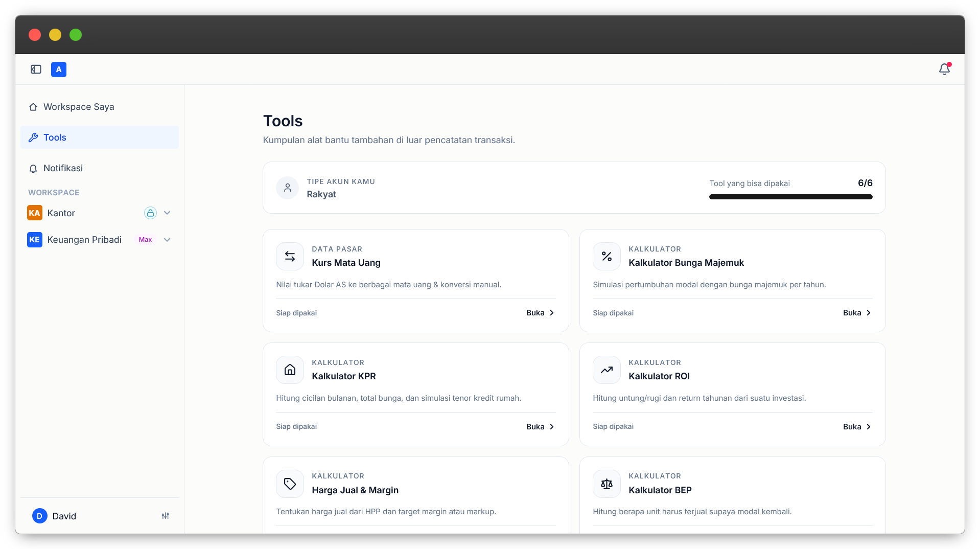Screen dimensions: 980x549
Task: Expand the Keuangan Pribadi workspace chevron
Action: tap(167, 240)
